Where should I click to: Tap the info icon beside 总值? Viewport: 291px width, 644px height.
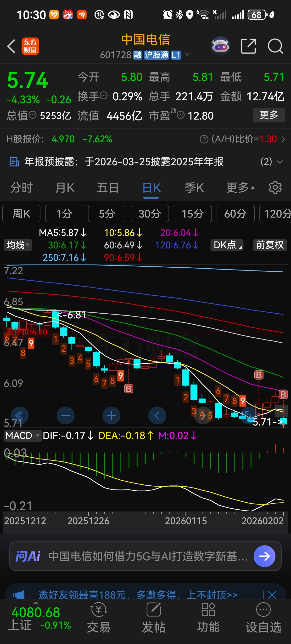coord(33,115)
